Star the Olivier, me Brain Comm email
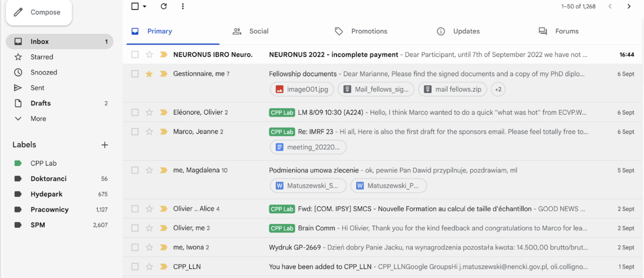644x278 pixels. coord(149,228)
